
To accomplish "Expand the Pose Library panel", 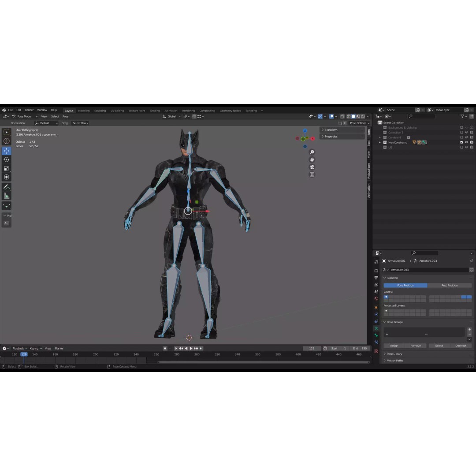I will tap(427, 354).
